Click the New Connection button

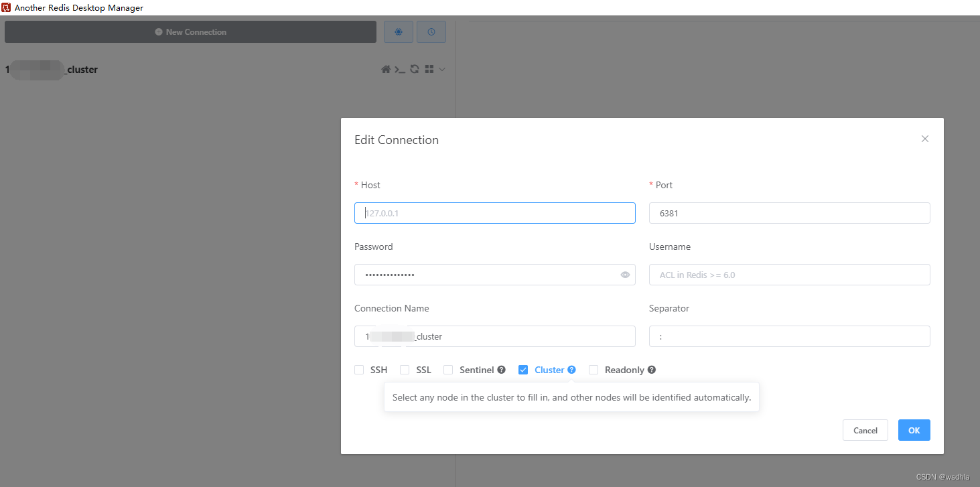coord(190,31)
